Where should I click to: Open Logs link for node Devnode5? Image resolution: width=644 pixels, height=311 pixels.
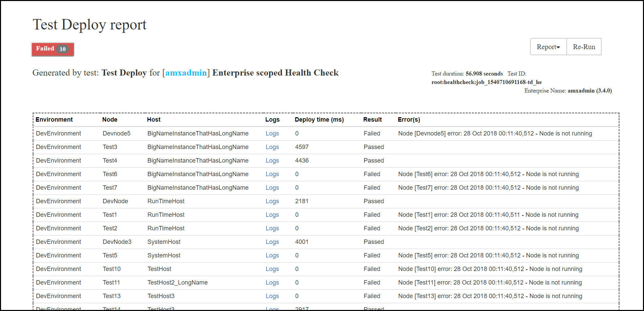point(272,133)
